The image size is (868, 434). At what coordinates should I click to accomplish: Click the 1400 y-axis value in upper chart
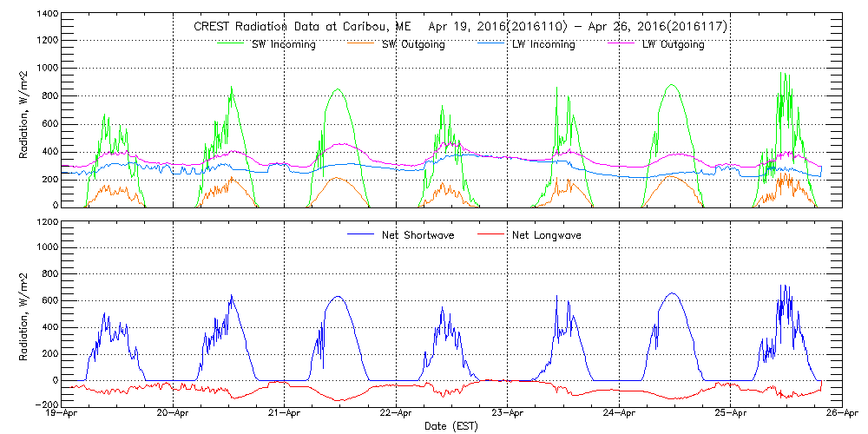coord(48,15)
